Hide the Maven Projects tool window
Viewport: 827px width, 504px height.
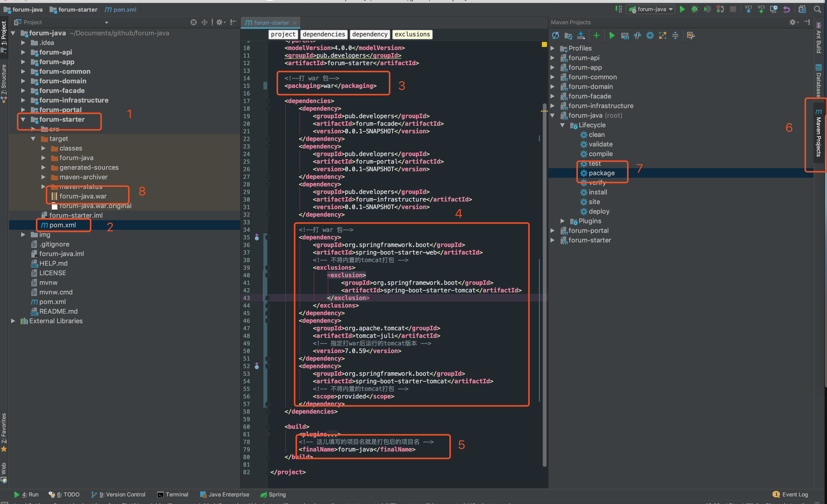point(807,22)
